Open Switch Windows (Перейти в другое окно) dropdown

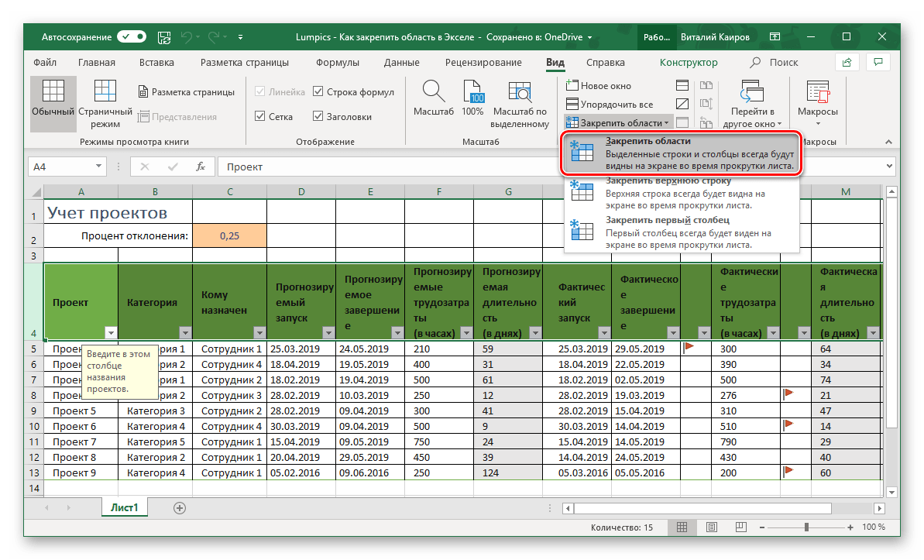749,105
